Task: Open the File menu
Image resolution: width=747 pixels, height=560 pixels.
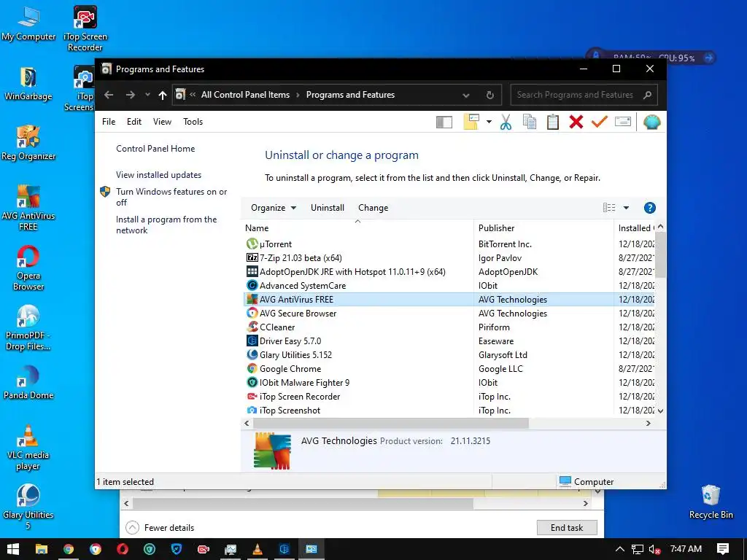Action: point(109,122)
